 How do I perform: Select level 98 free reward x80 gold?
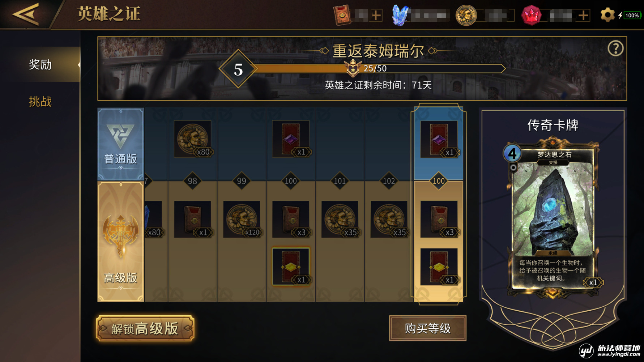[x=193, y=139]
